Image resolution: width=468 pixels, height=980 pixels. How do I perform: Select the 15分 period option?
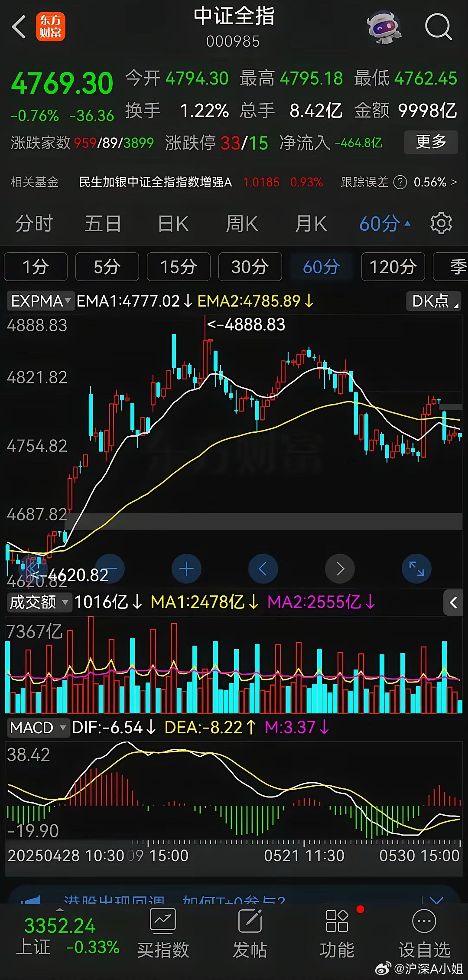[179, 267]
